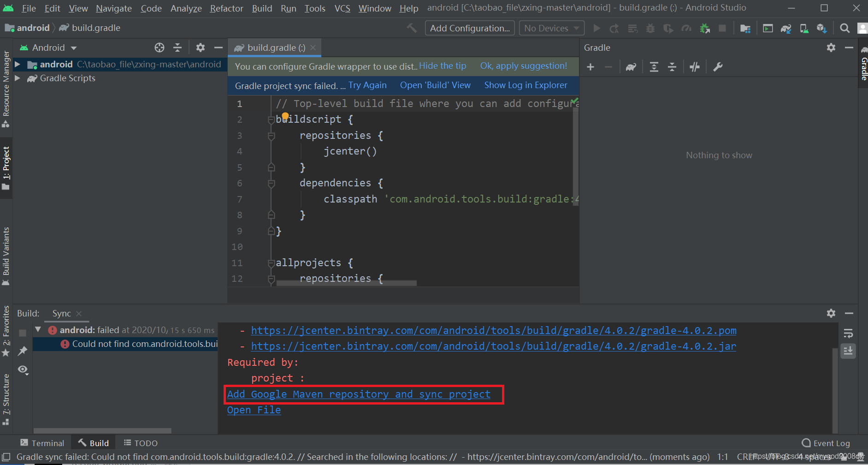
Task: Click Expand All in Gradle panel
Action: click(654, 67)
